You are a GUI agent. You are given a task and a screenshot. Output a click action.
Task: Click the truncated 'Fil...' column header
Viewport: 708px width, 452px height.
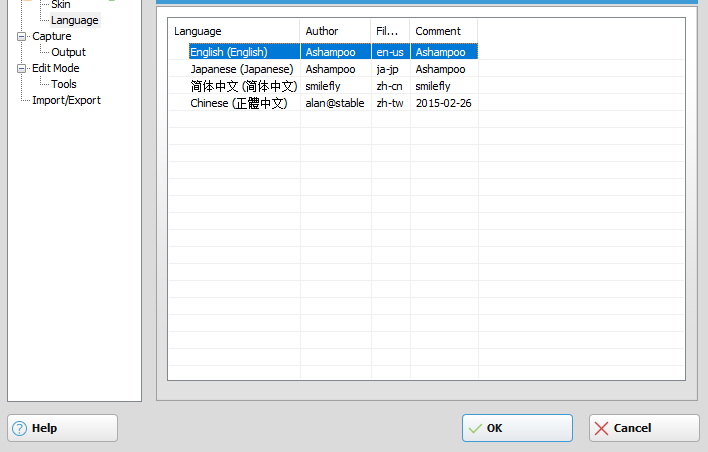tap(390, 31)
